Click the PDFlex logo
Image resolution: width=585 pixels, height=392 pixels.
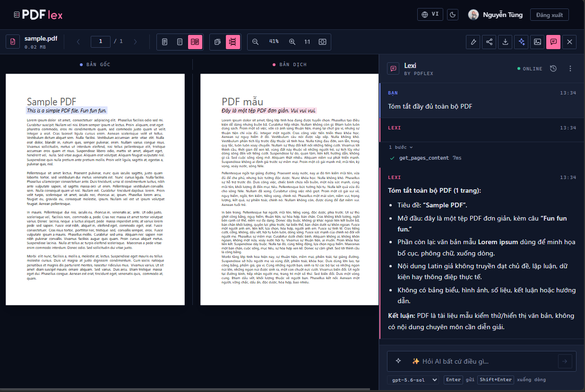point(38,15)
